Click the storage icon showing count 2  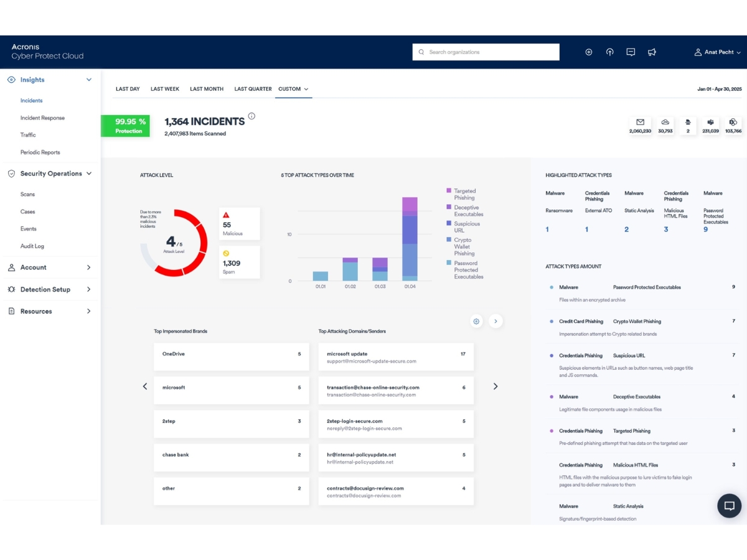click(x=688, y=123)
